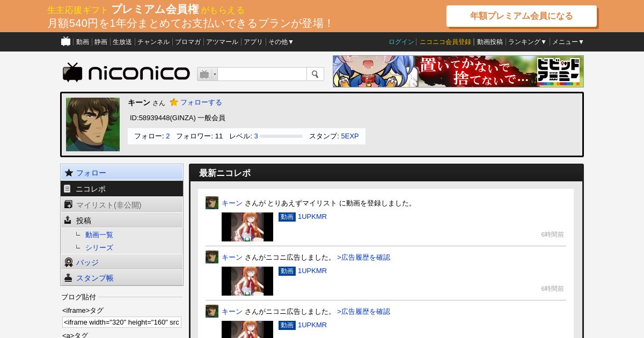
Task: Click the stamp icon beside スタンプ帳
Action: 68,278
